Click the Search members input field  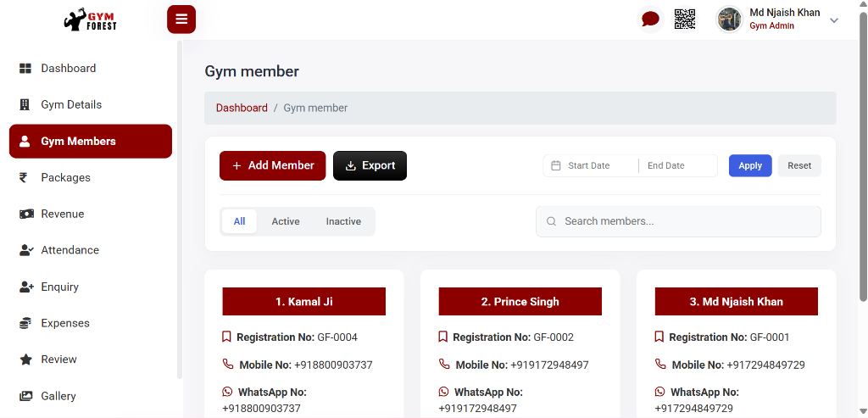pyautogui.click(x=678, y=221)
